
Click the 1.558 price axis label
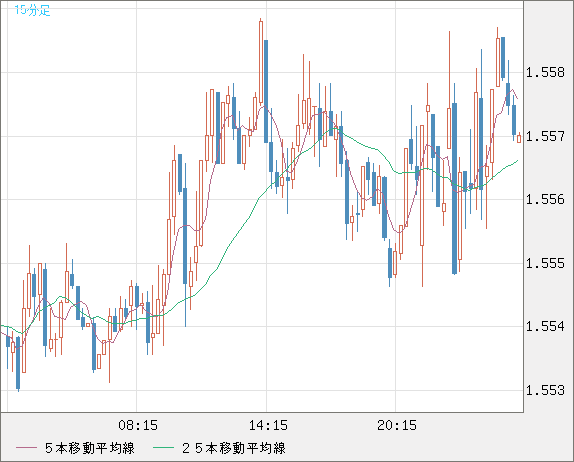coord(545,72)
